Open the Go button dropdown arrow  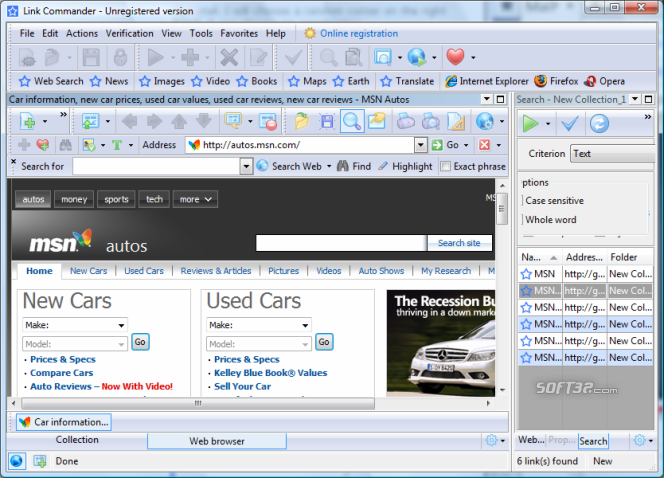[466, 145]
